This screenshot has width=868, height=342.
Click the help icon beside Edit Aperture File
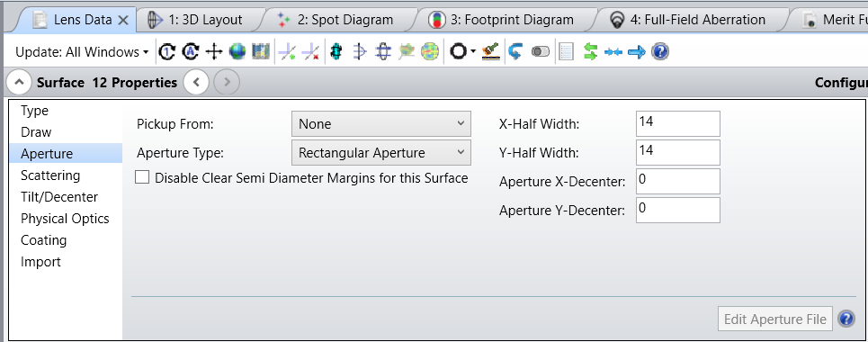846,319
